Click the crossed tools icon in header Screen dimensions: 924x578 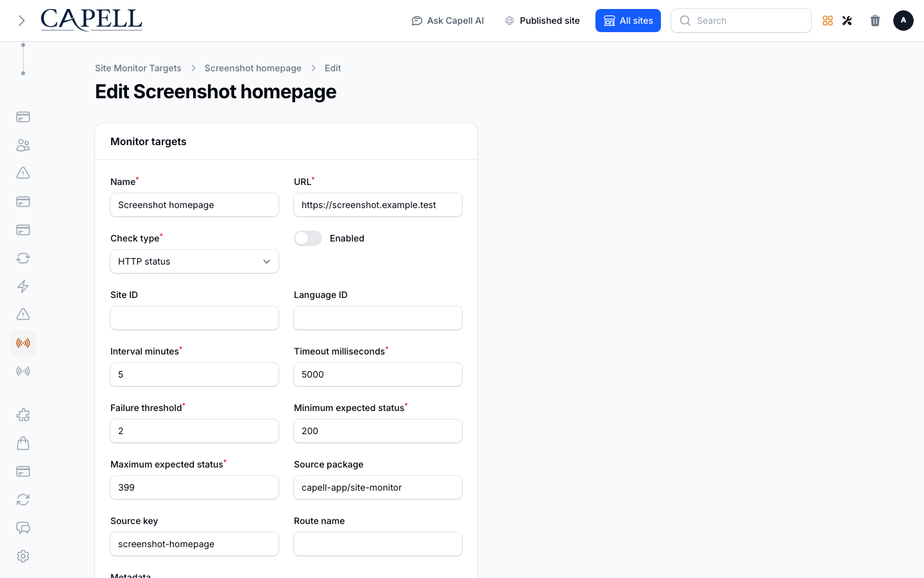pos(847,21)
